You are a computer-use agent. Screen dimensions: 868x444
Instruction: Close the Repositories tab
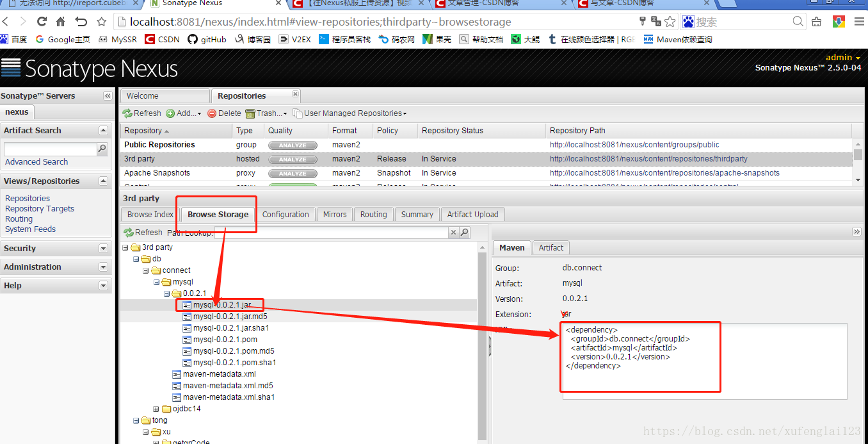(295, 94)
